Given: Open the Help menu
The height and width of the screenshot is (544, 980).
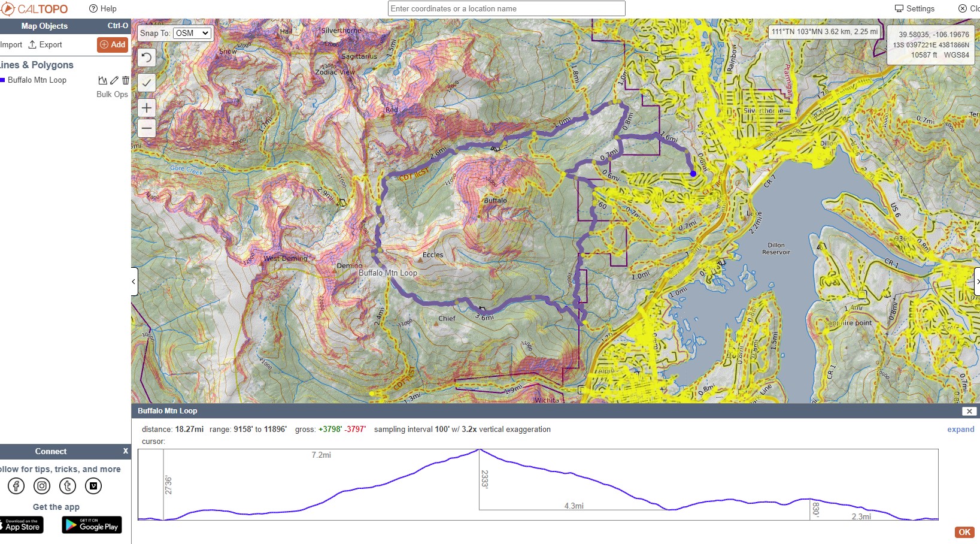Looking at the screenshot, I should tap(103, 8).
